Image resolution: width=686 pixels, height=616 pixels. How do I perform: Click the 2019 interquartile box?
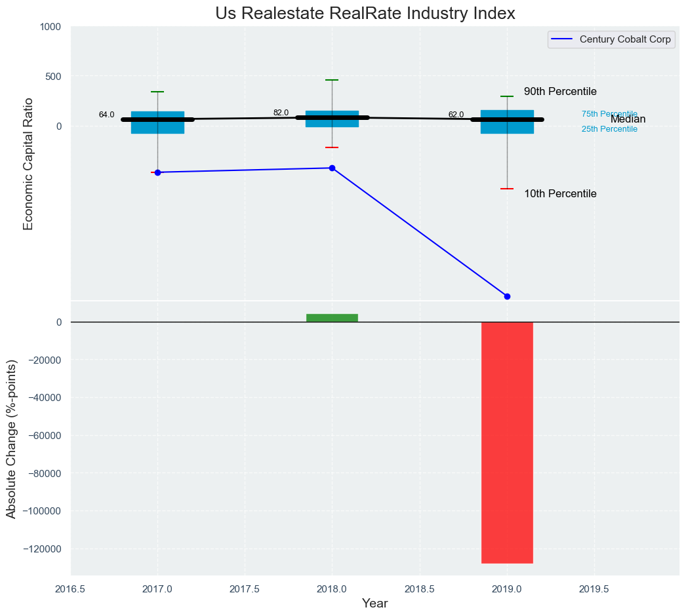pos(507,121)
